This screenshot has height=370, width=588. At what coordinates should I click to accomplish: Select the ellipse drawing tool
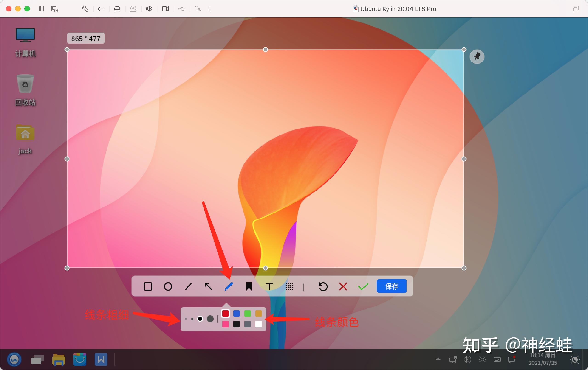[x=168, y=286]
